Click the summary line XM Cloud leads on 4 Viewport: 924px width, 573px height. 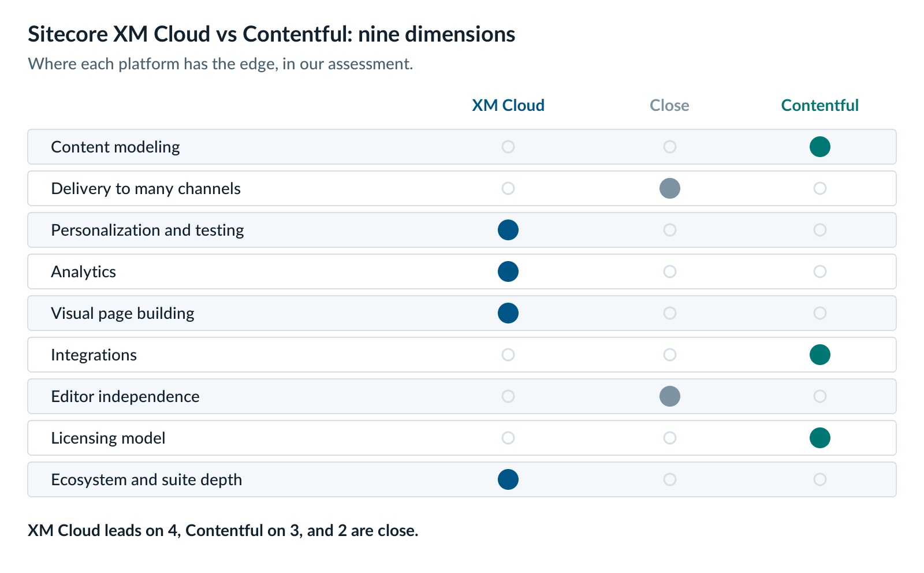[x=223, y=530]
